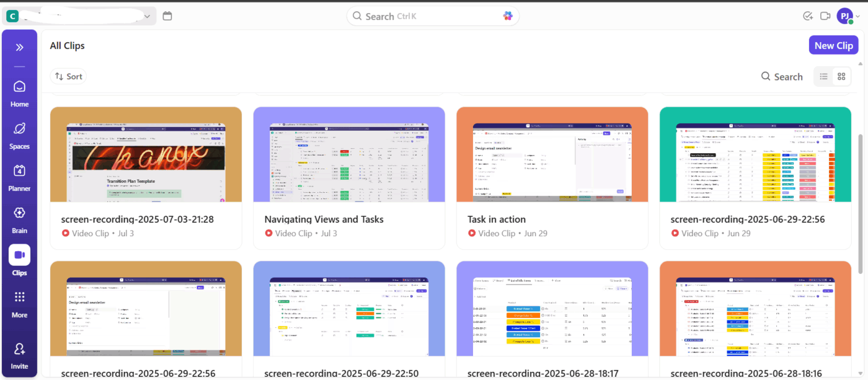Open the calendar icon next to workspace selector
868x380 pixels.
click(x=167, y=15)
